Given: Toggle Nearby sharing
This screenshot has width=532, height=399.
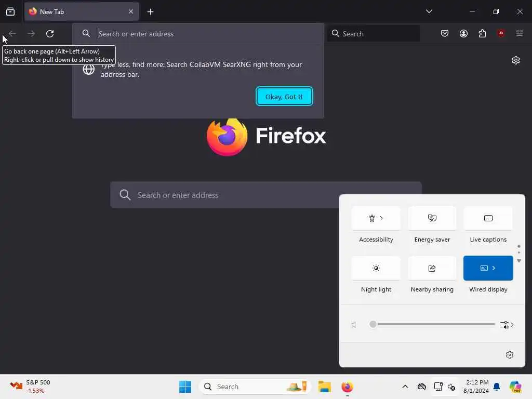Looking at the screenshot, I should (x=432, y=268).
